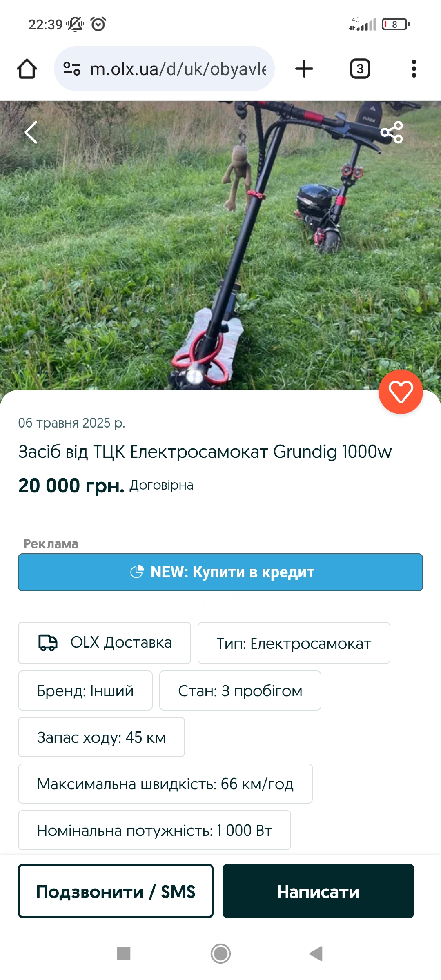441x980 pixels.
Task: Go back using the arrow over the photo
Action: pyautogui.click(x=31, y=132)
